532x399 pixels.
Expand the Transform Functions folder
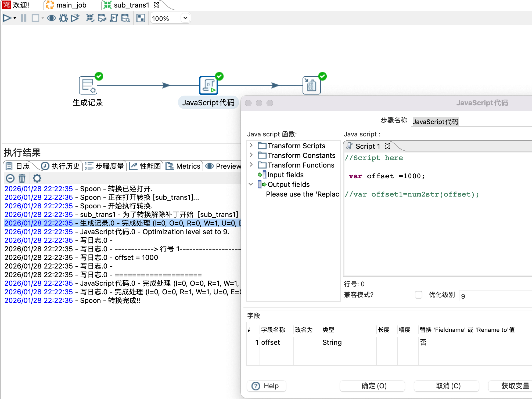[251, 165]
